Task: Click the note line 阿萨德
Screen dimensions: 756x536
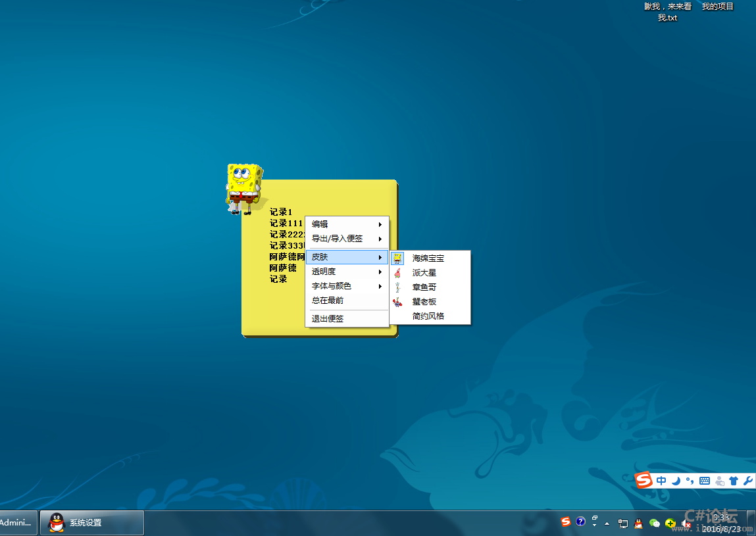Action: 283,268
